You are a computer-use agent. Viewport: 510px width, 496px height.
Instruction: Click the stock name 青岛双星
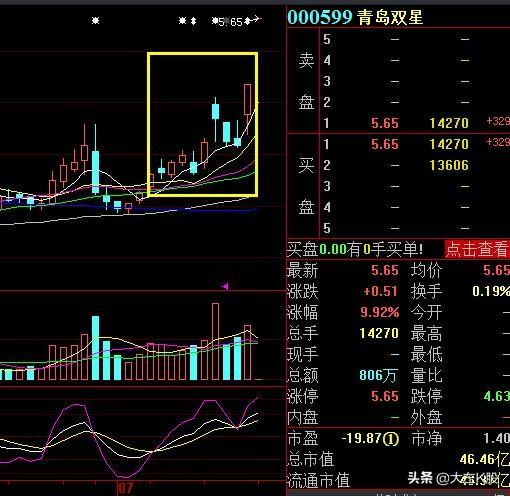(390, 17)
